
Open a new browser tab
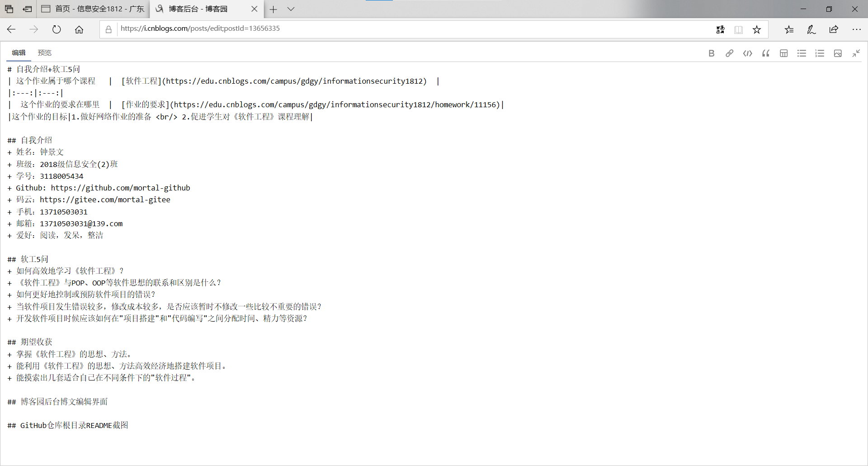tap(273, 9)
